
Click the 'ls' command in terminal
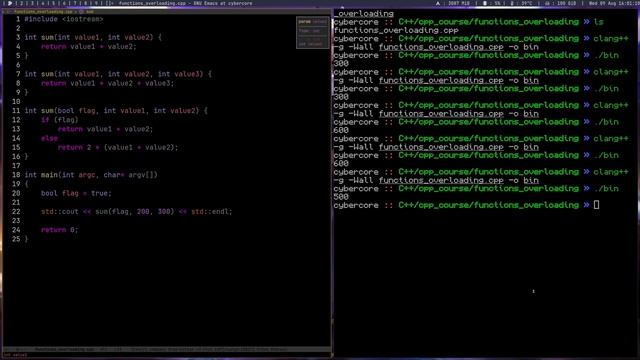point(598,22)
